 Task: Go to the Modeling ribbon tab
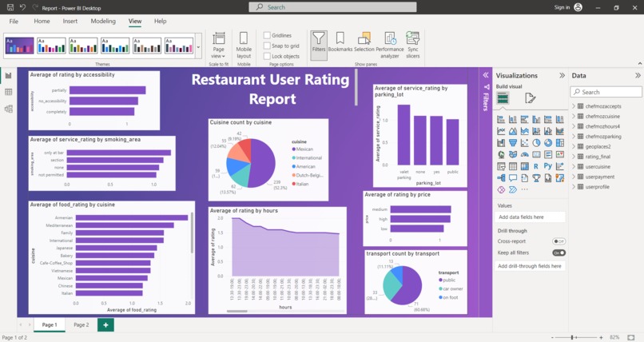coord(103,21)
